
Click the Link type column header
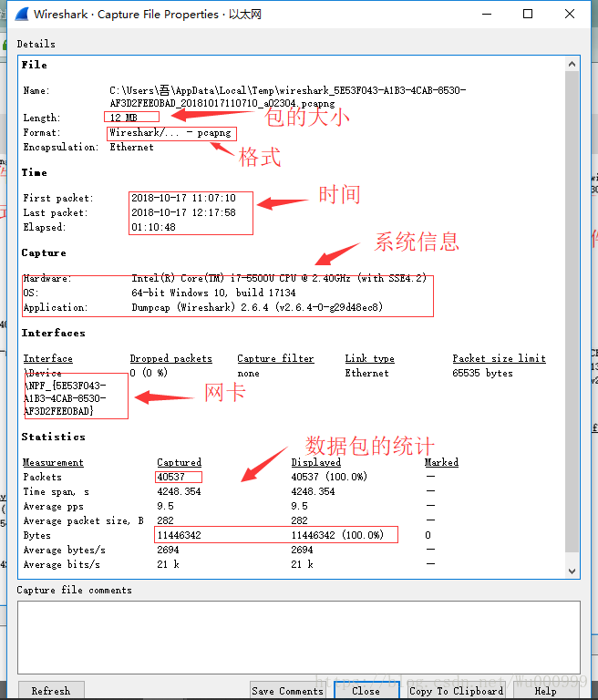tap(369, 358)
